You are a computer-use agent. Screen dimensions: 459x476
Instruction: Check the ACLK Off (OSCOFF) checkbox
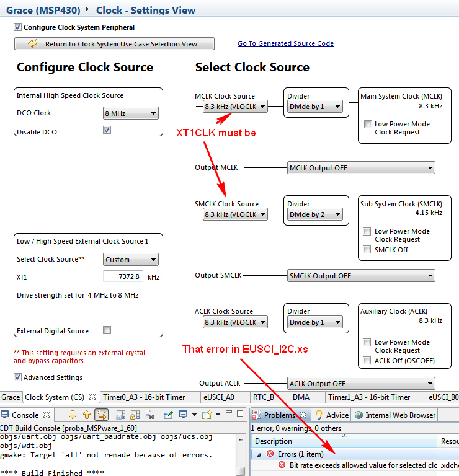click(x=367, y=360)
